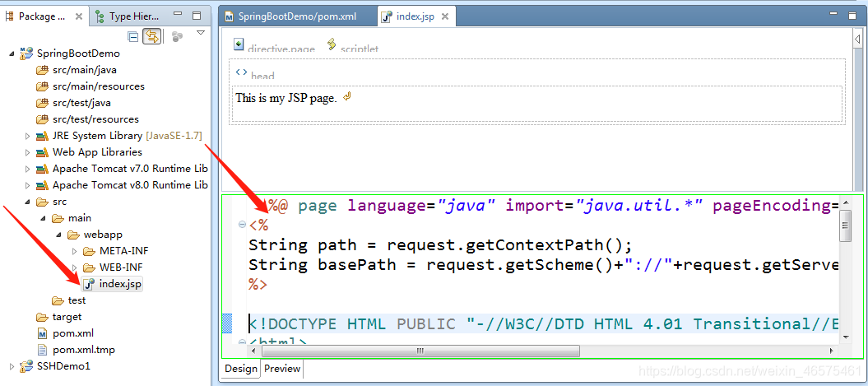Select the WEB-INF folder icon
The width and height of the screenshot is (868, 386).
coord(89,267)
